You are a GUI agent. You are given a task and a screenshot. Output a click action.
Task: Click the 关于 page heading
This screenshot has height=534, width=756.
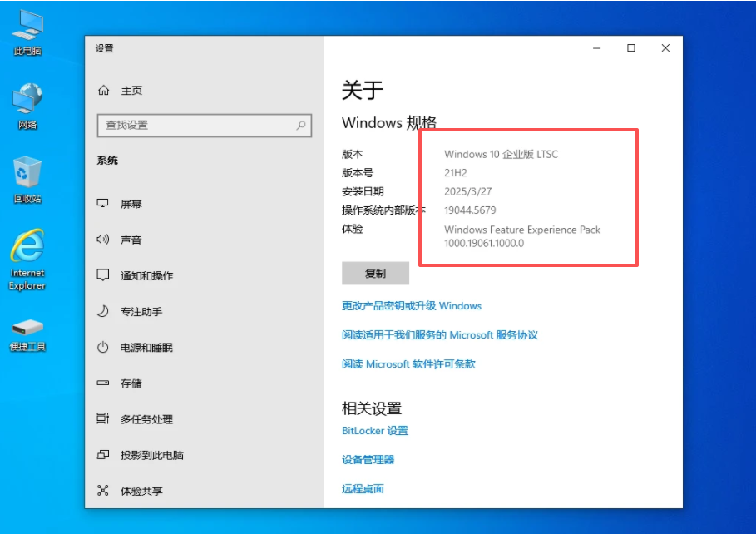(363, 90)
